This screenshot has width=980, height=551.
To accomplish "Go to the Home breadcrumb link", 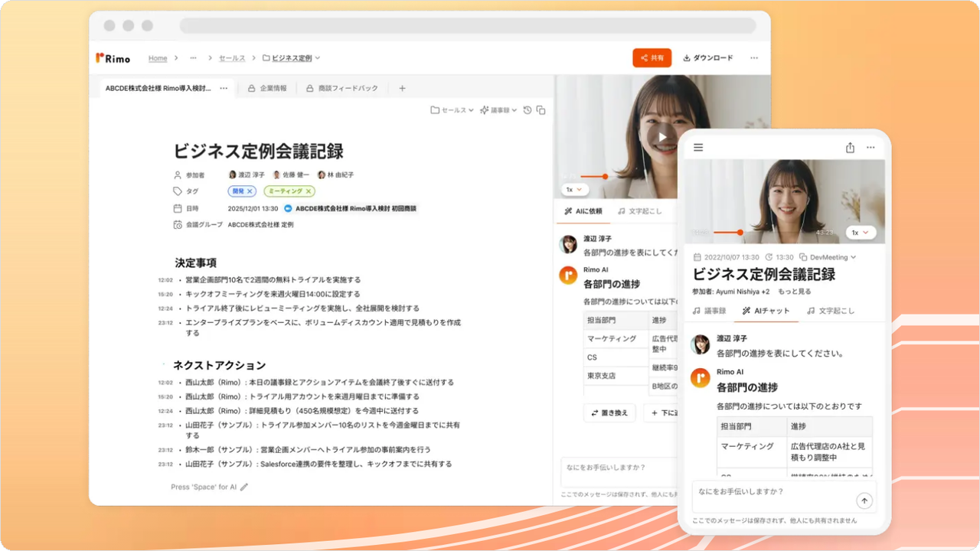I will pos(158,58).
